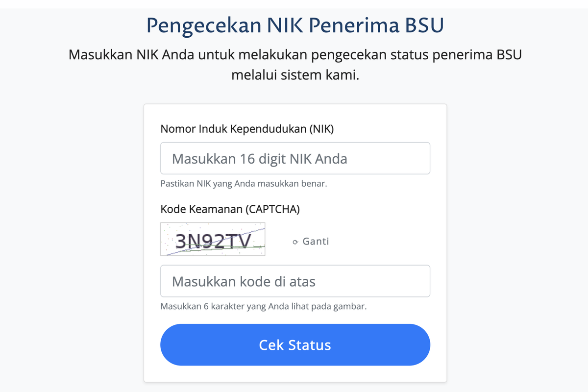This screenshot has width=588, height=392.
Task: Focus the 16-digit NIK input field
Action: (x=295, y=158)
